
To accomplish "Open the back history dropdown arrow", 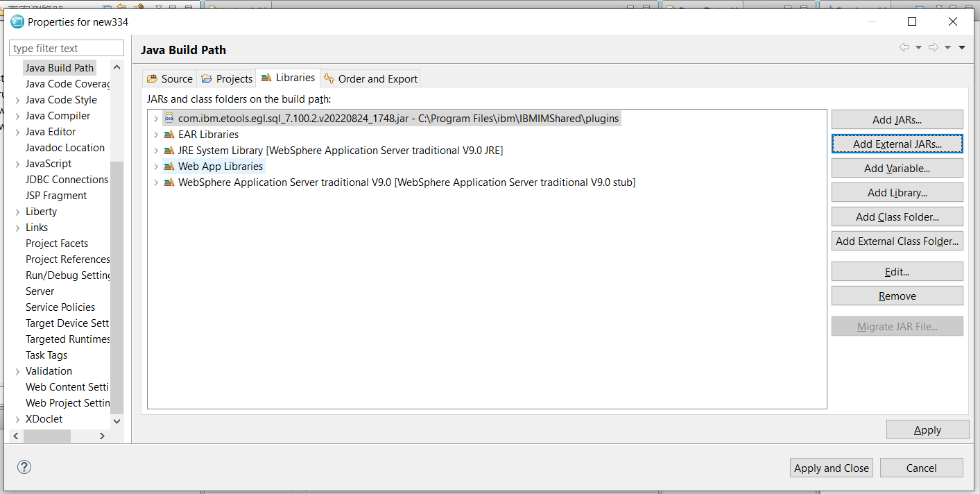I will click(918, 47).
